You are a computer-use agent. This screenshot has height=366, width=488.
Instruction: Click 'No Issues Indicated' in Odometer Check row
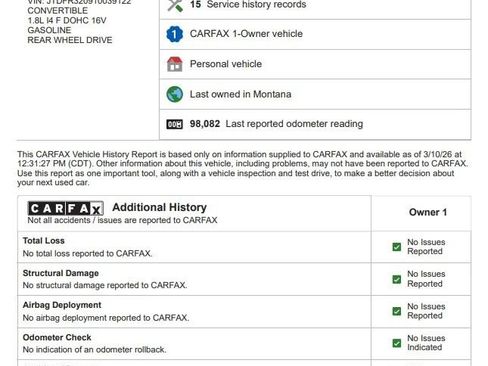(x=426, y=343)
